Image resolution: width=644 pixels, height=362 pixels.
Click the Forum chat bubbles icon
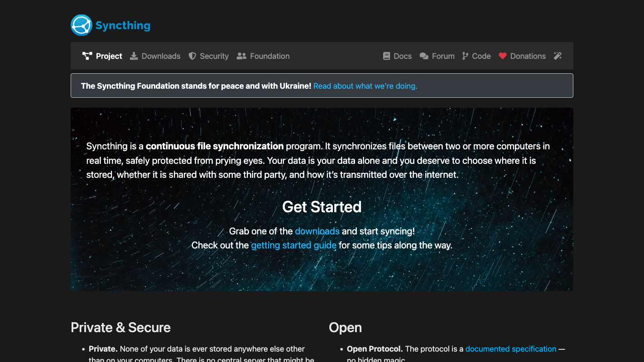pyautogui.click(x=424, y=56)
